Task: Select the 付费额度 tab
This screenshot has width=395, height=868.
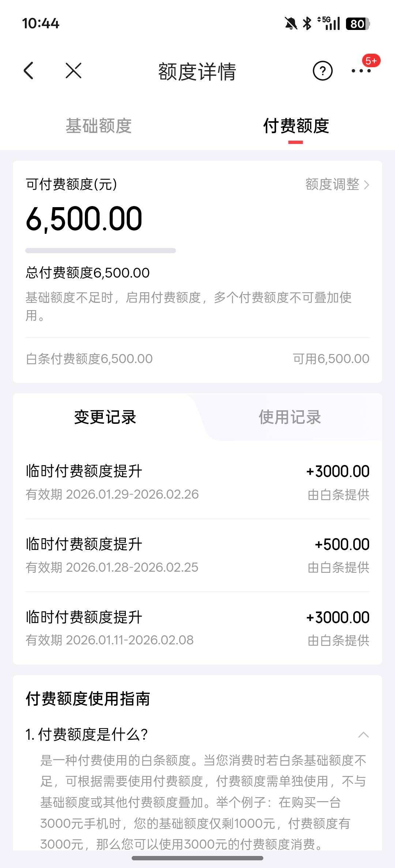Action: [296, 126]
